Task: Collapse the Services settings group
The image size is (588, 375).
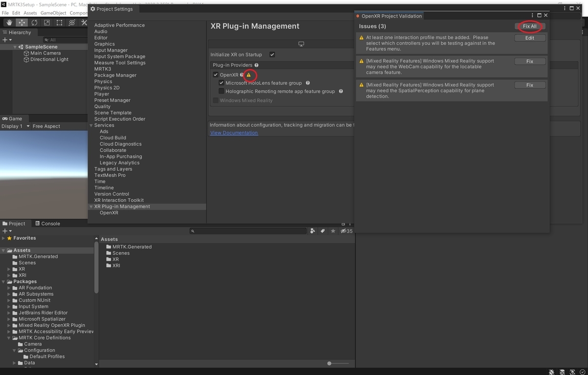Action: point(91,125)
